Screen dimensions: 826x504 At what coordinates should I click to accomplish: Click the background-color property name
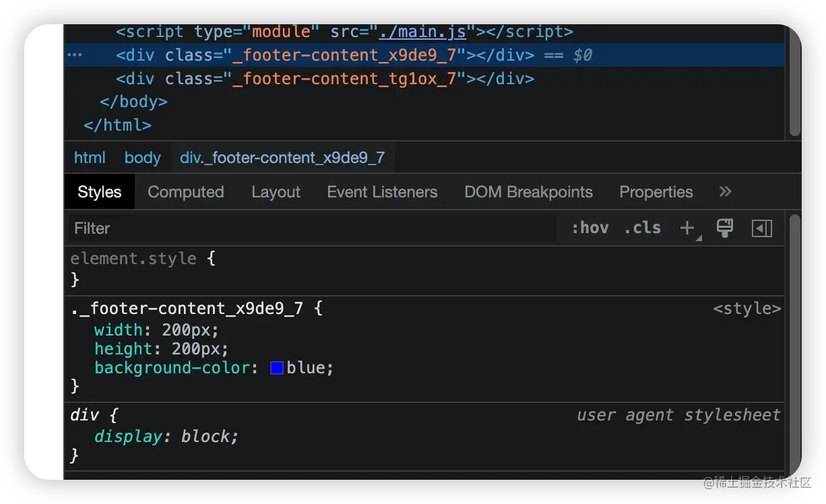click(172, 368)
